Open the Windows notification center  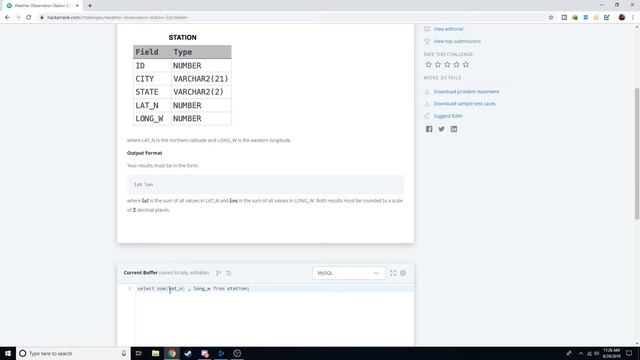pyautogui.click(x=629, y=353)
